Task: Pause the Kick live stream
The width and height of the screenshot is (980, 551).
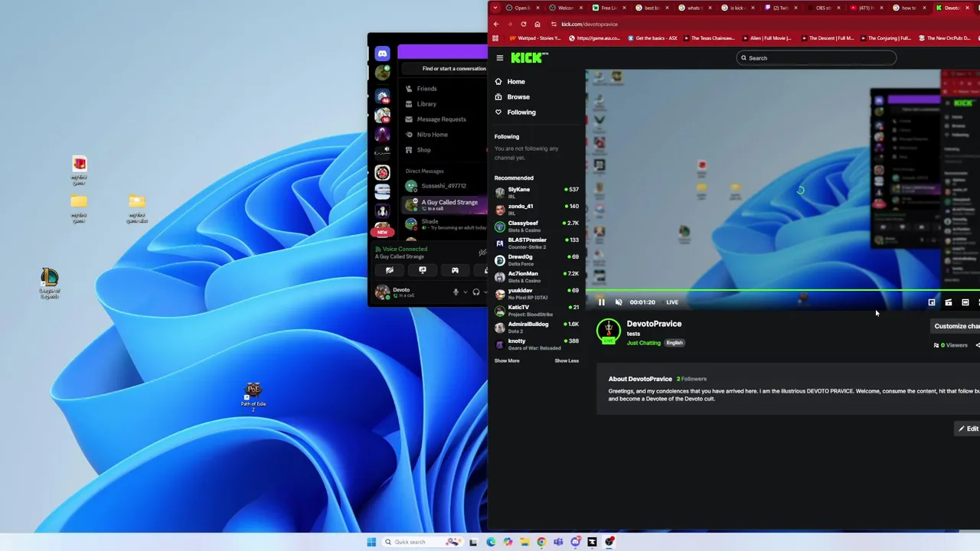Action: click(x=602, y=302)
